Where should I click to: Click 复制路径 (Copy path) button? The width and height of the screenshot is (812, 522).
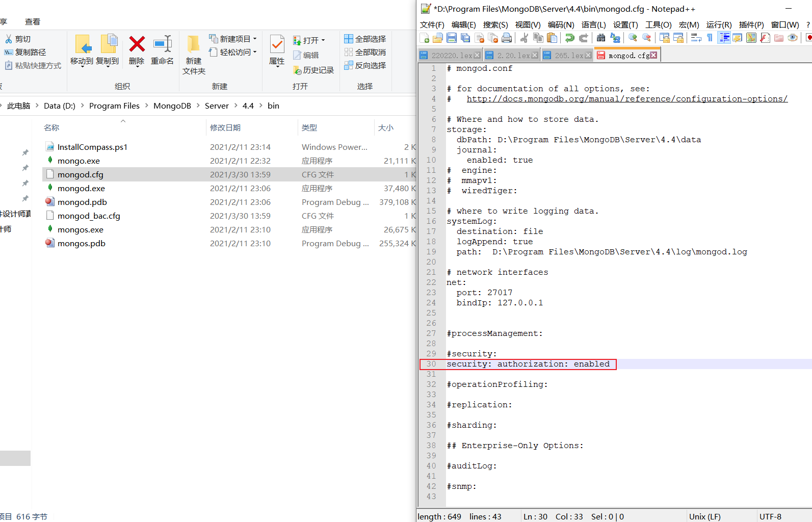coord(25,52)
